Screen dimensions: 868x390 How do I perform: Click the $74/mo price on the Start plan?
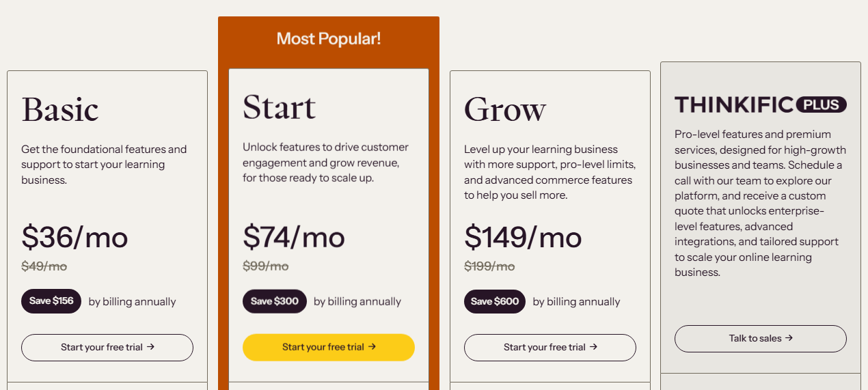click(294, 237)
